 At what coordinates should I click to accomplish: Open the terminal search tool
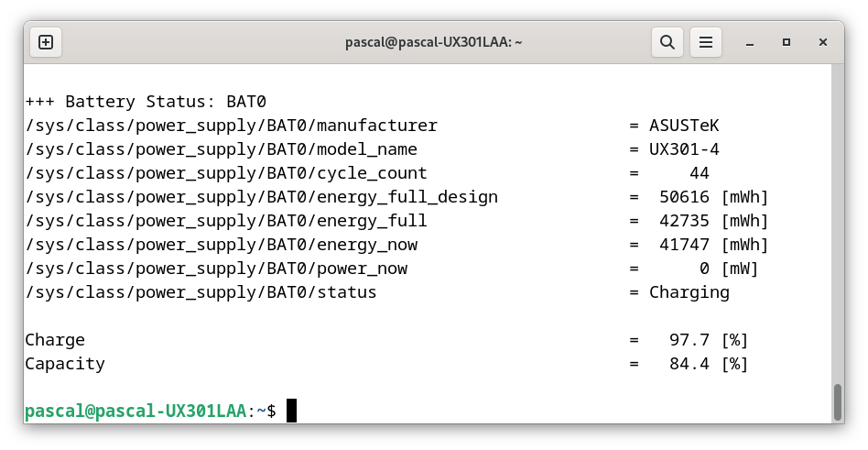pos(667,42)
